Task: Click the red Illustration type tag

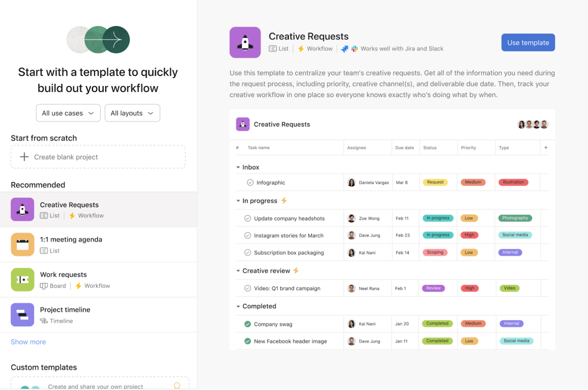Action: pyautogui.click(x=514, y=182)
